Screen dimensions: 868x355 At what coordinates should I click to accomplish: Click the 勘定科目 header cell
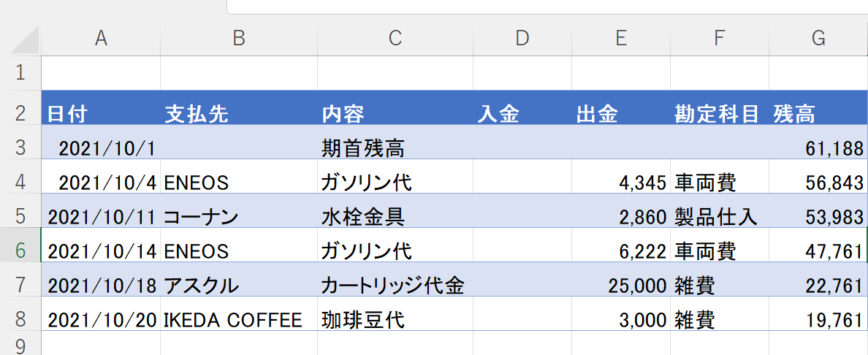(719, 113)
